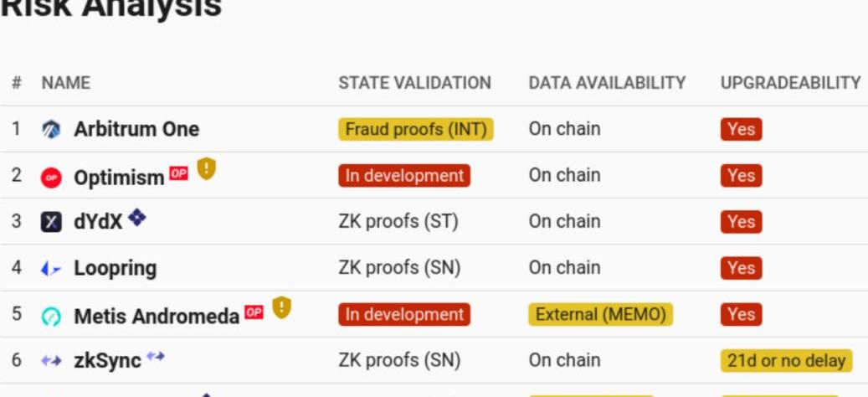Click the Upgradeability column header

click(x=790, y=83)
